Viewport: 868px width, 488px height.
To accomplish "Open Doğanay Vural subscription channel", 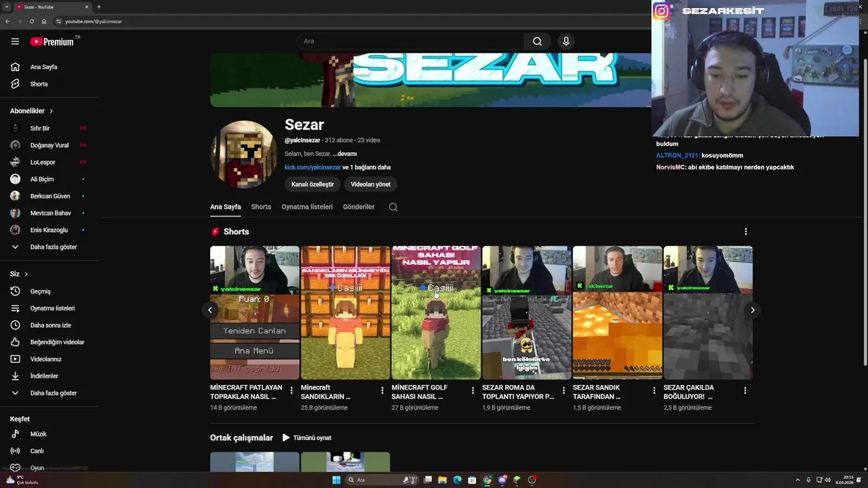I will click(x=49, y=145).
